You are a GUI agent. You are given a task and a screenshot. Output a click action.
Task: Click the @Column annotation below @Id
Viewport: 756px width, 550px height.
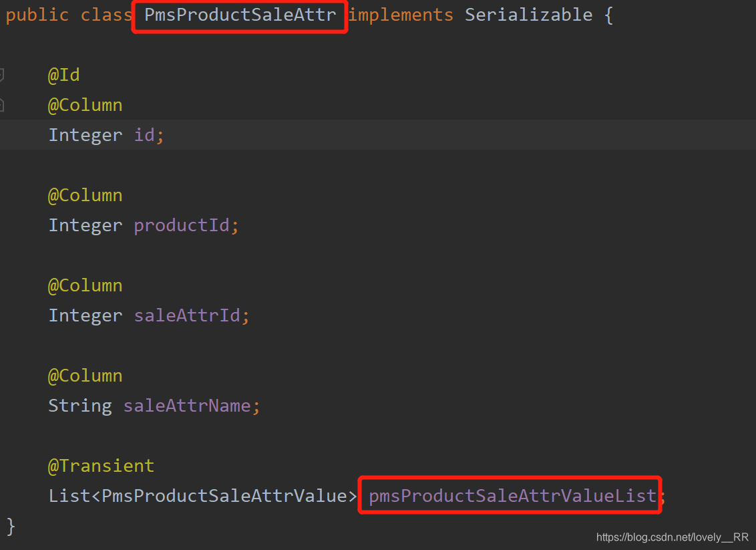[85, 105]
